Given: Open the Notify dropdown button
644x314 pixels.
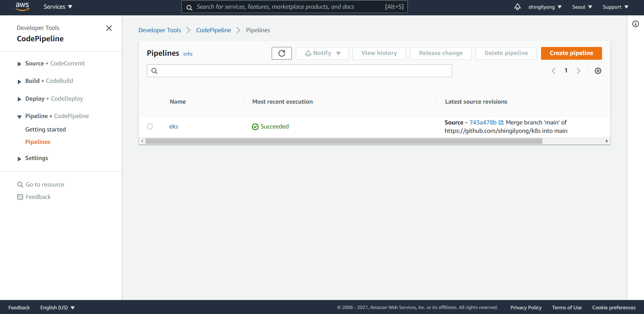Looking at the screenshot, I should point(322,53).
